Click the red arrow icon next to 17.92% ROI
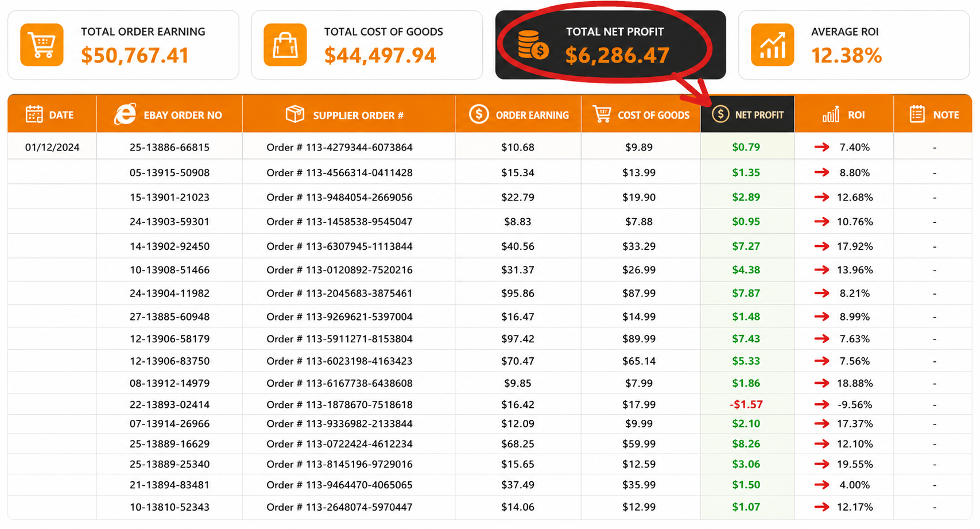Screen dimensions: 980x529 (x=822, y=246)
